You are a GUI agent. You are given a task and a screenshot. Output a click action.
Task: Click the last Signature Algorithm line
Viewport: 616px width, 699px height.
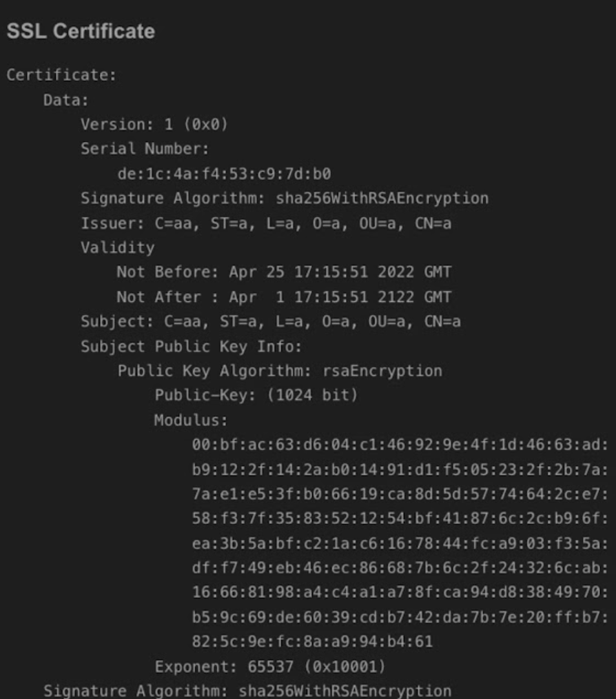click(247, 691)
